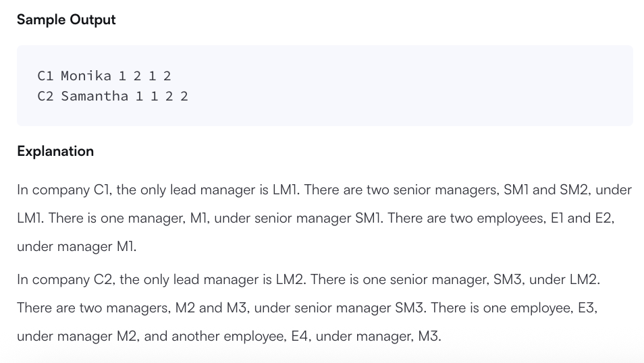
Task: Click empty area of the sample output box
Action: (410, 86)
